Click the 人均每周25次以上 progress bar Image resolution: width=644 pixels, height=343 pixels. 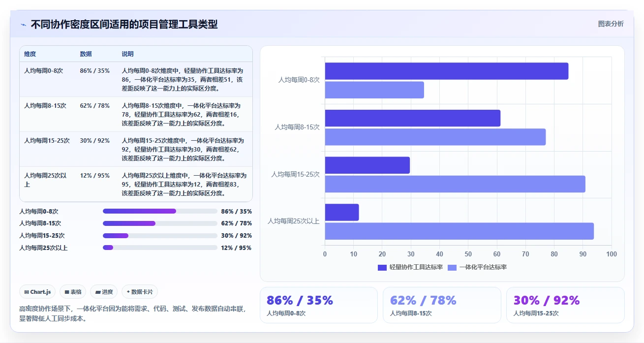[x=160, y=248]
